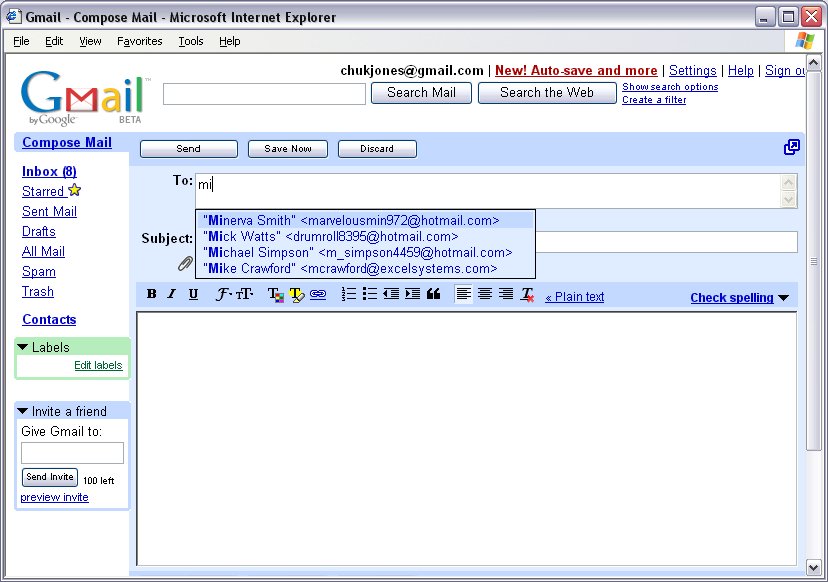Click the Gmail logo
This screenshot has height=582, width=828.
(x=86, y=98)
